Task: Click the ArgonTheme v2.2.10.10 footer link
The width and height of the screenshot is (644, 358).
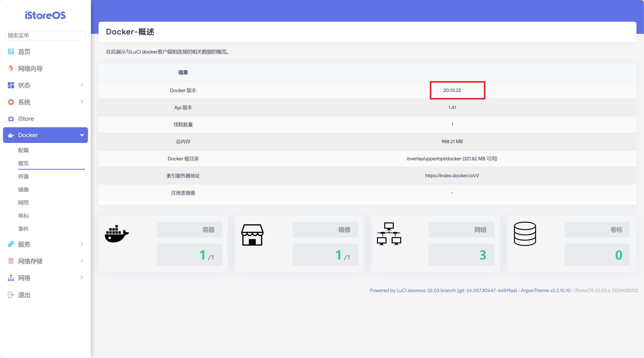Action: point(545,290)
